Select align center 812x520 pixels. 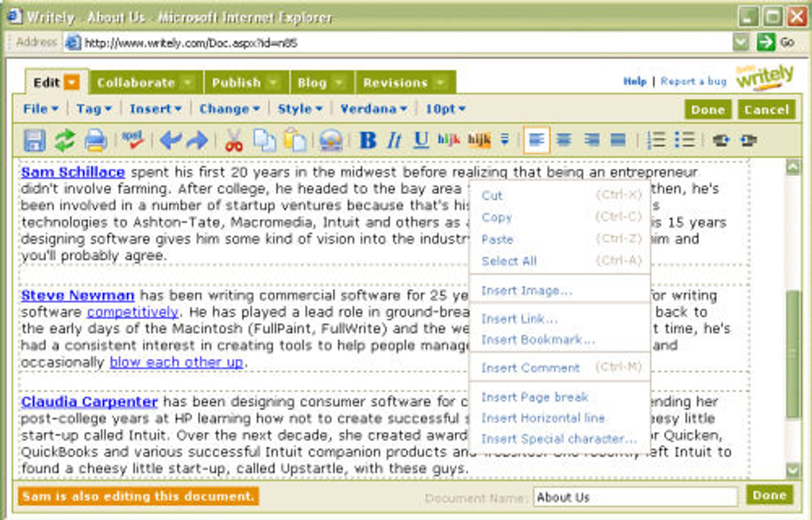point(564,140)
